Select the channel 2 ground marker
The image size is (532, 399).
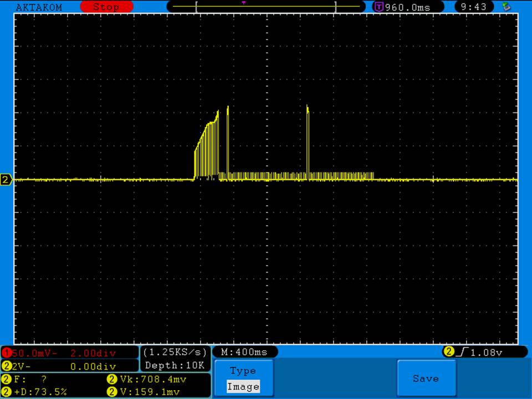tap(6, 180)
